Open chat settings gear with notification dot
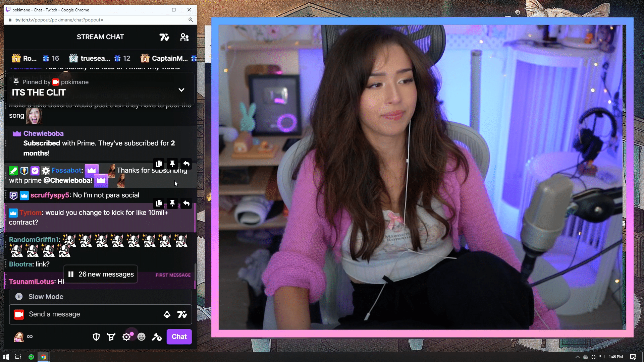This screenshot has height=362, width=644. pyautogui.click(x=126, y=337)
